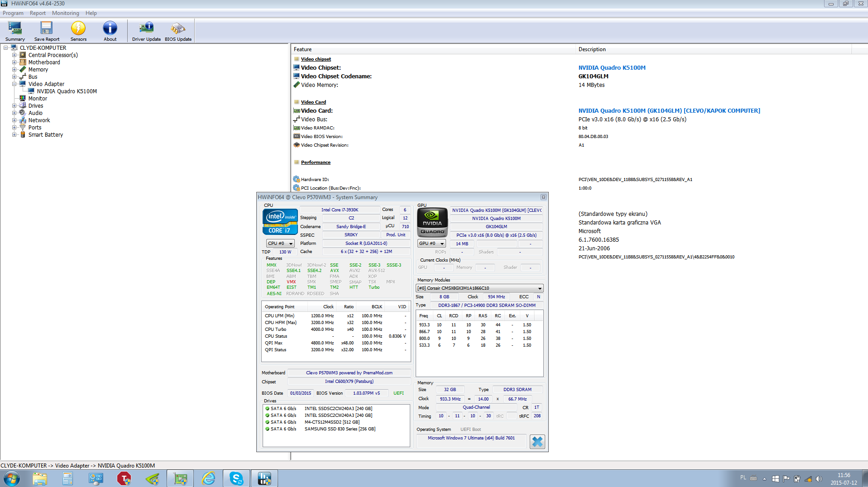Click the About toolbar icon

pyautogui.click(x=110, y=31)
